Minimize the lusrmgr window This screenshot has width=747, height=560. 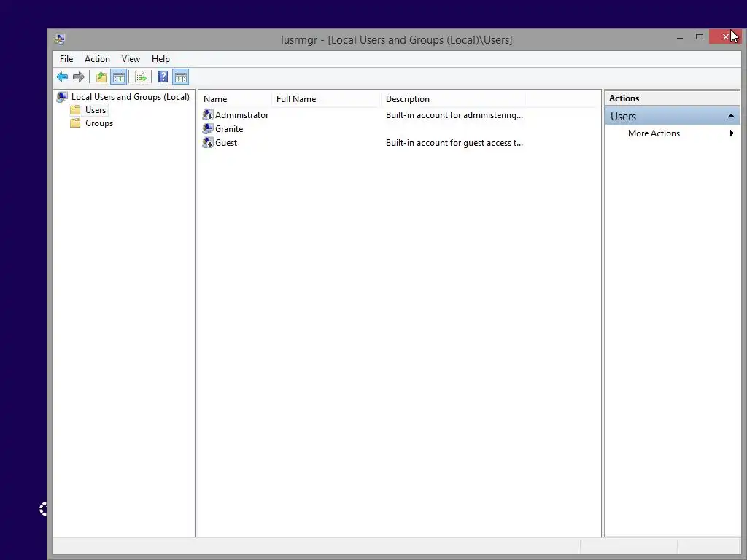click(x=680, y=37)
